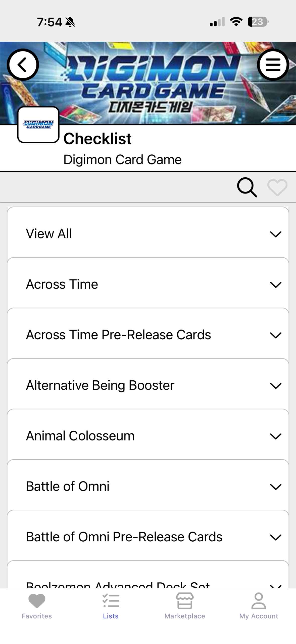Tap the back arrow button

click(x=23, y=65)
